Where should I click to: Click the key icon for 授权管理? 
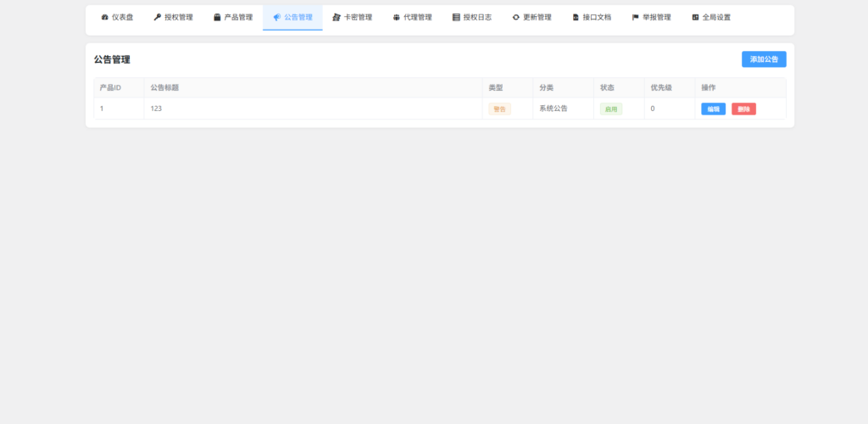pos(158,17)
